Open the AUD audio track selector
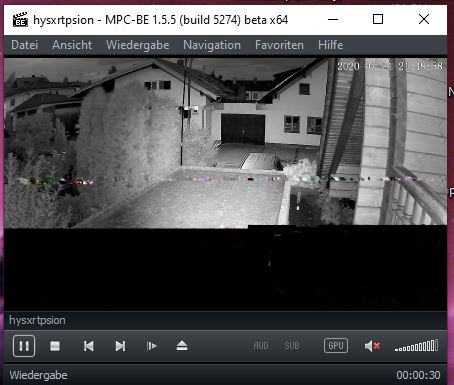This screenshot has height=385, width=454. (x=261, y=346)
